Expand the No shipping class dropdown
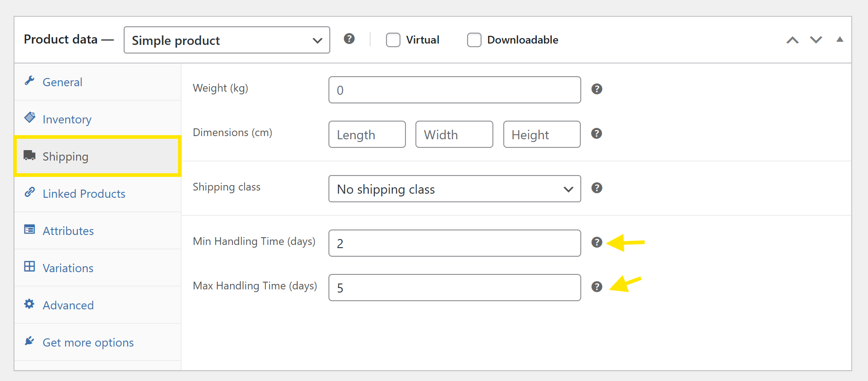This screenshot has height=381, width=868. (x=454, y=189)
